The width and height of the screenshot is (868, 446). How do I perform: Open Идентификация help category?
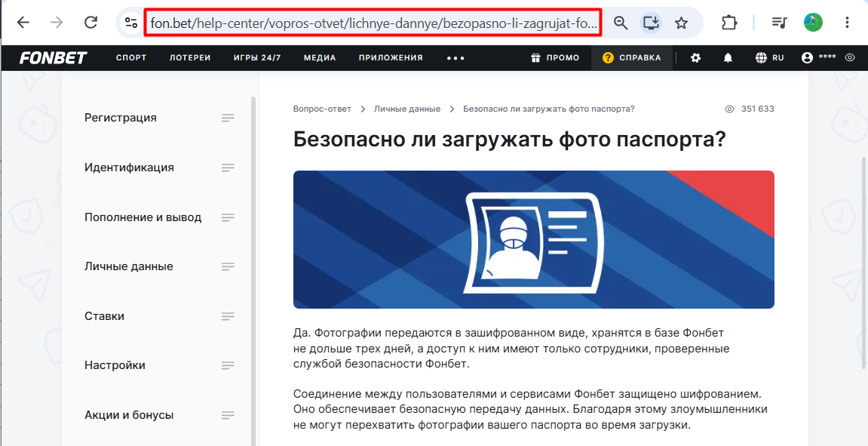pyautogui.click(x=129, y=168)
